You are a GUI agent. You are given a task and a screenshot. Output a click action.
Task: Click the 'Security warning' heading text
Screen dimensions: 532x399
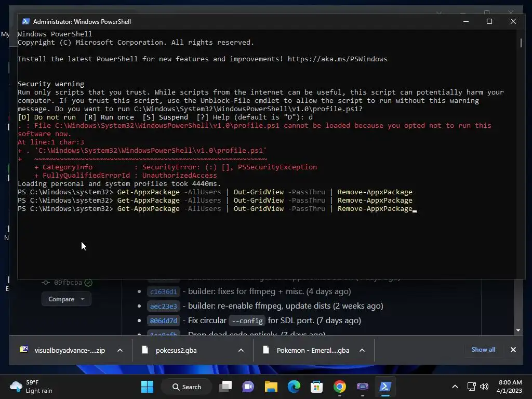51,84
